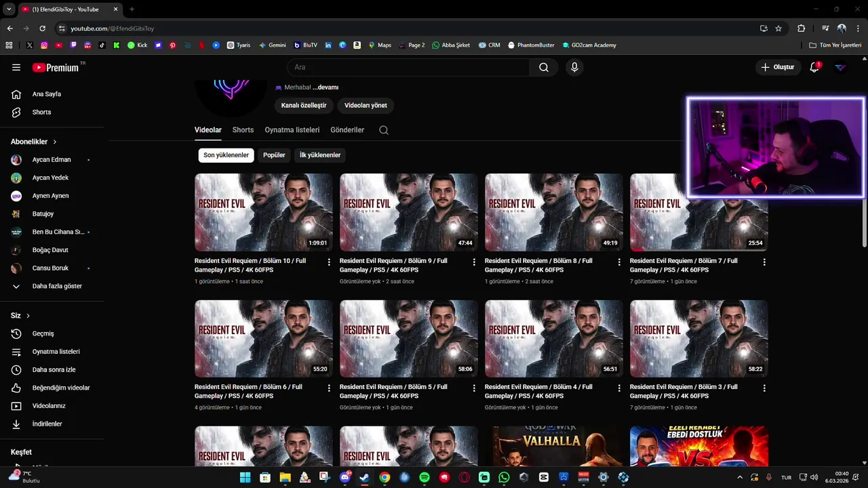
Task: Open options menu for Bölüm 7 video
Action: pos(764,262)
